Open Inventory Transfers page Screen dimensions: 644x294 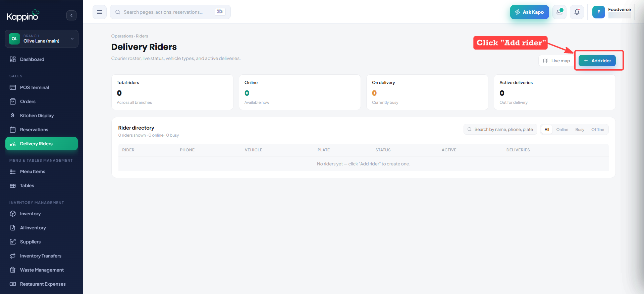click(x=42, y=256)
